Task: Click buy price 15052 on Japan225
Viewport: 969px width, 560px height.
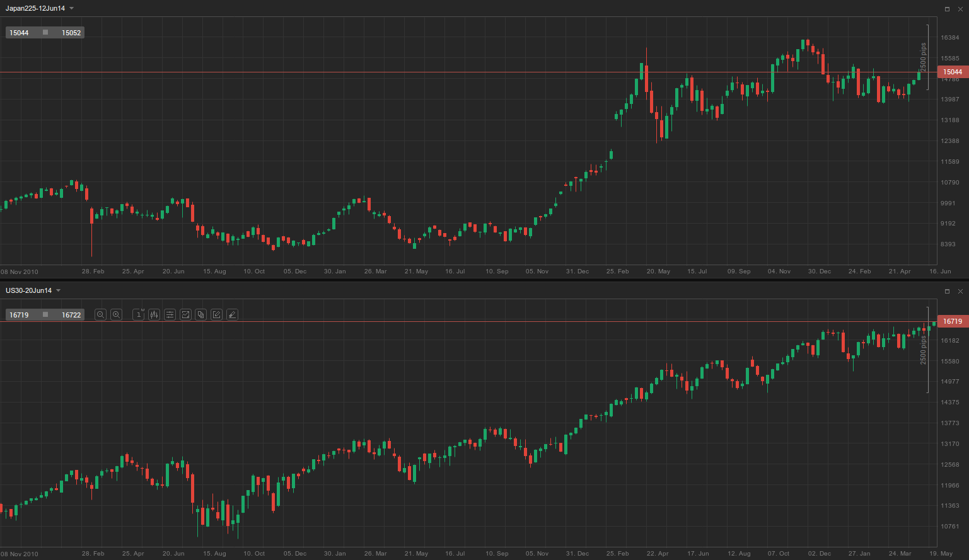Action: pos(71,33)
